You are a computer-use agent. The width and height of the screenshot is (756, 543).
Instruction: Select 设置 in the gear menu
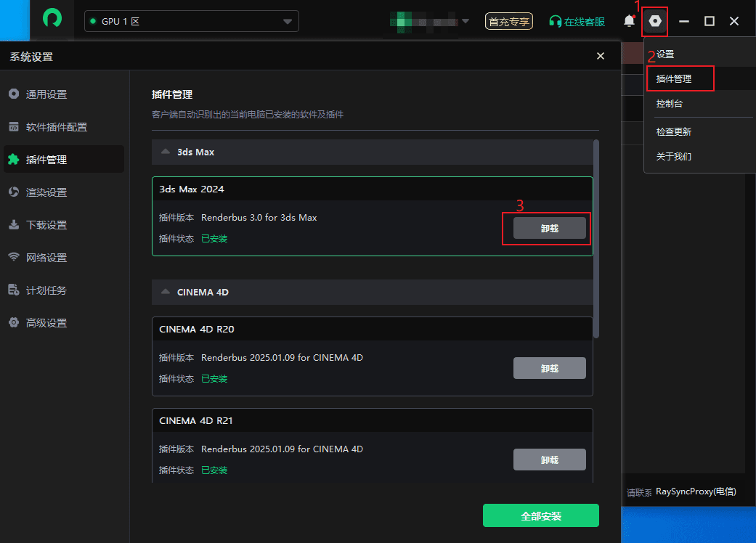tap(665, 54)
